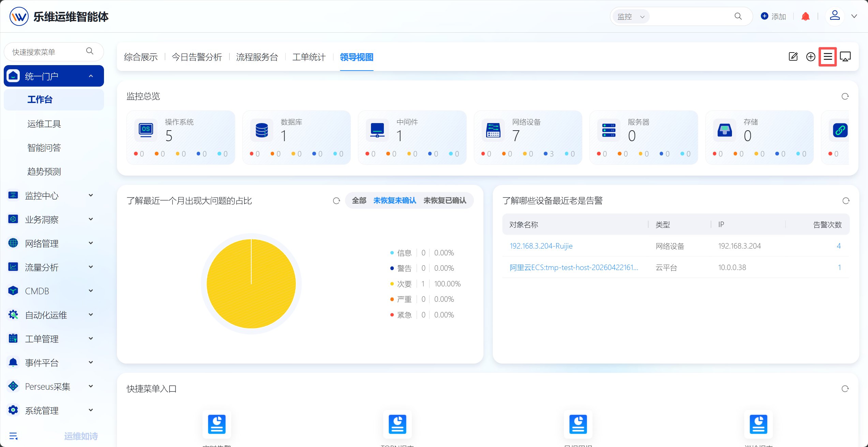Screen dimensions: 868x447
Task: Open the fourth quick-menu report icon
Action: click(759, 424)
